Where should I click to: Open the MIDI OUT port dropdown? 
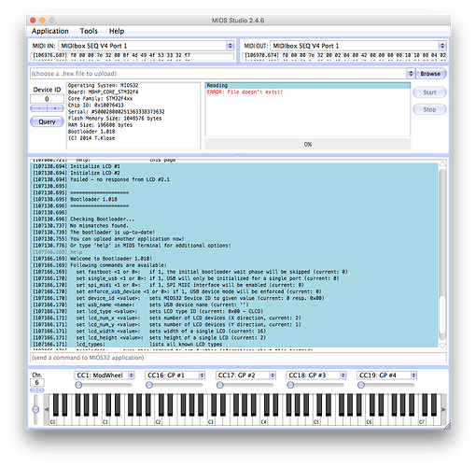click(x=358, y=46)
